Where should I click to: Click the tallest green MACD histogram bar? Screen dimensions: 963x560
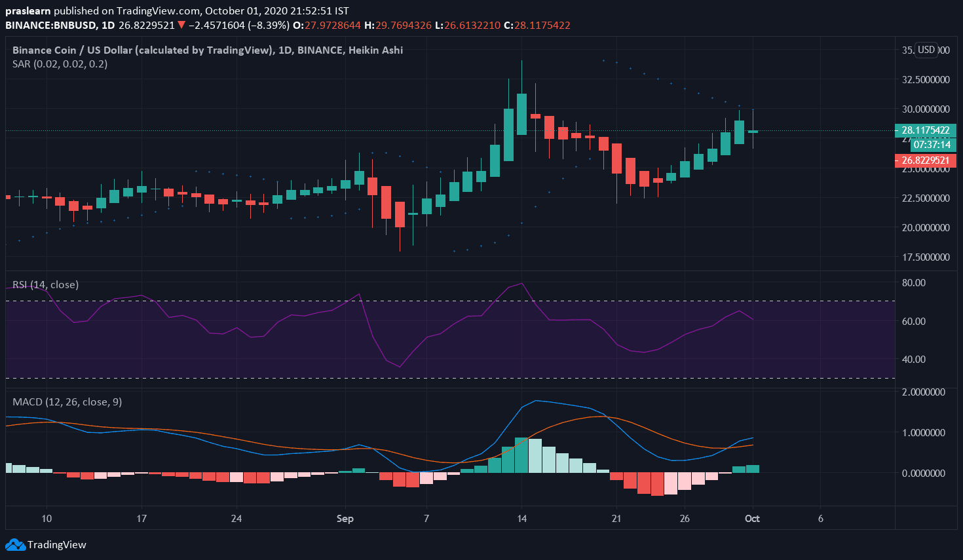[521, 455]
